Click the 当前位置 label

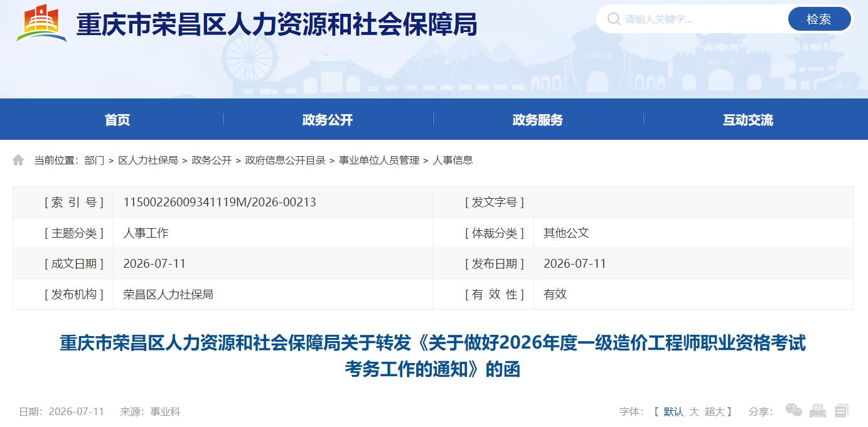tap(56, 161)
